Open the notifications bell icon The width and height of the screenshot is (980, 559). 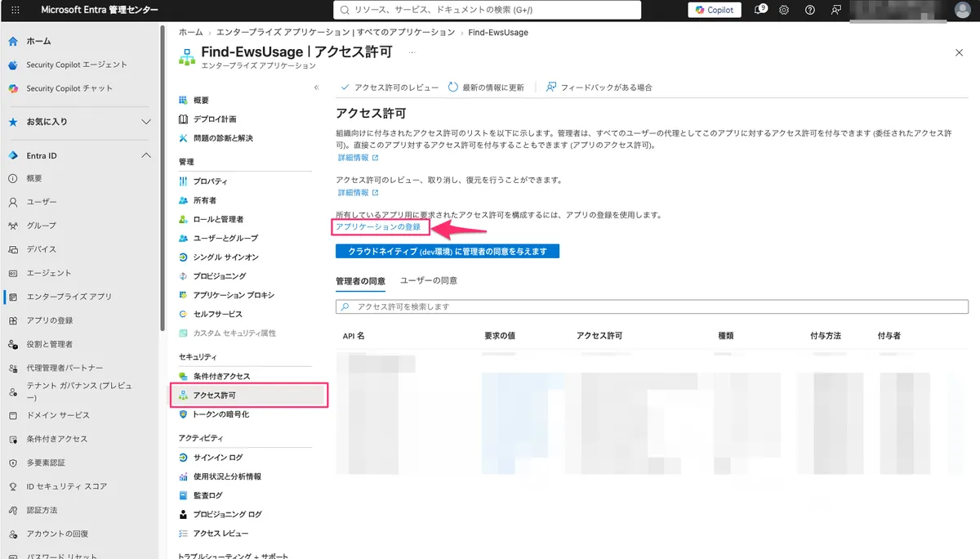pos(760,10)
